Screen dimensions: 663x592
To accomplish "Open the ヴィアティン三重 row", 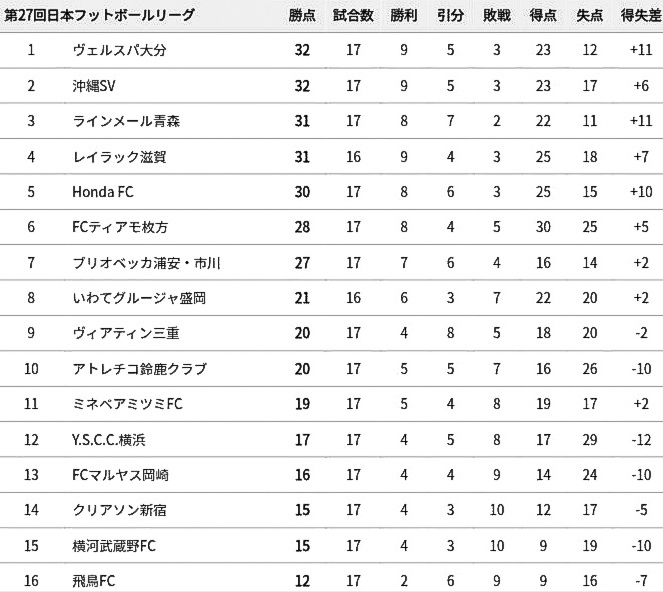I will tap(332, 333).
